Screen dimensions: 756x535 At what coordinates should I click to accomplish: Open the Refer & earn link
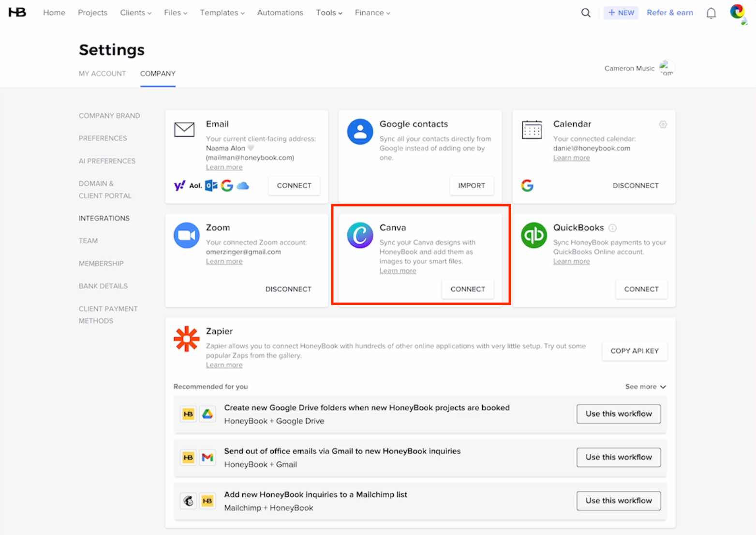pos(669,13)
